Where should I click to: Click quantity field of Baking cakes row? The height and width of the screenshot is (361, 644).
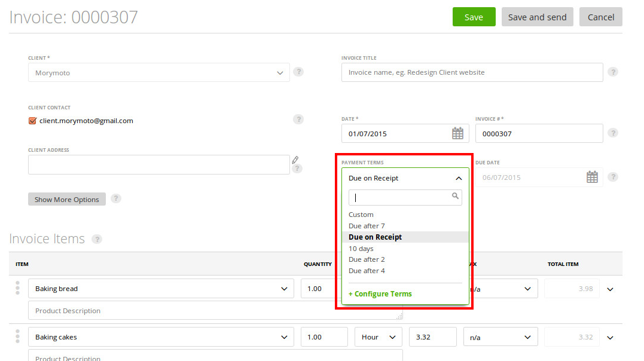tap(324, 336)
